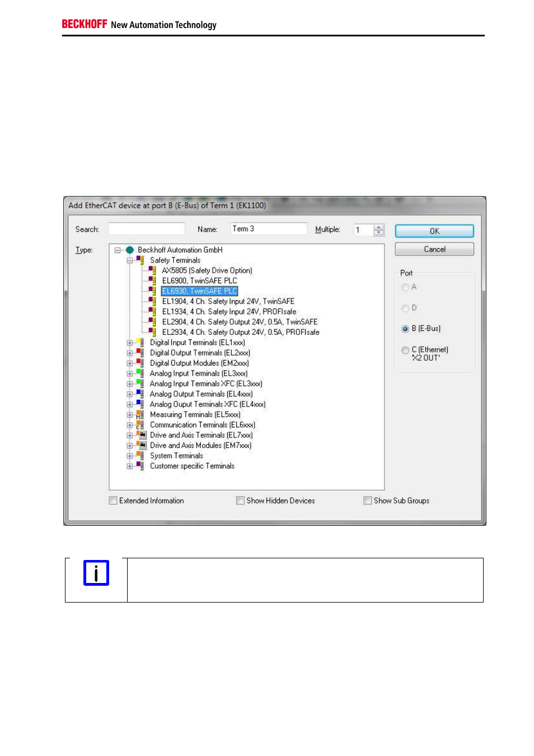Click the EL6900 TwinSAFE PLC icon

pyautogui.click(x=152, y=281)
